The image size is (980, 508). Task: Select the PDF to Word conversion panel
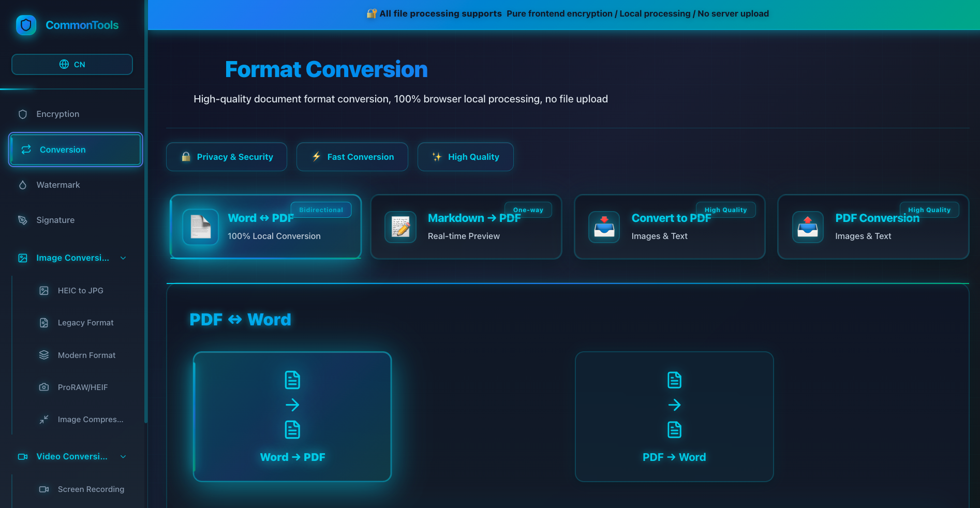coord(674,416)
